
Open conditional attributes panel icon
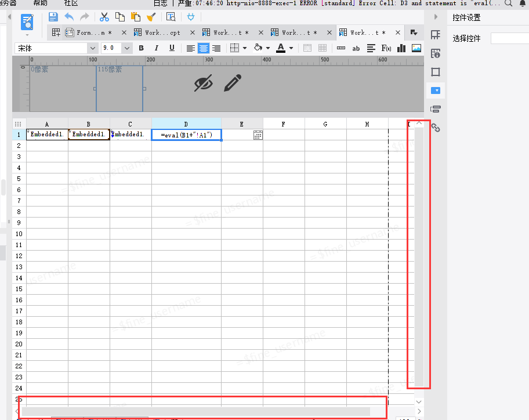click(x=436, y=109)
